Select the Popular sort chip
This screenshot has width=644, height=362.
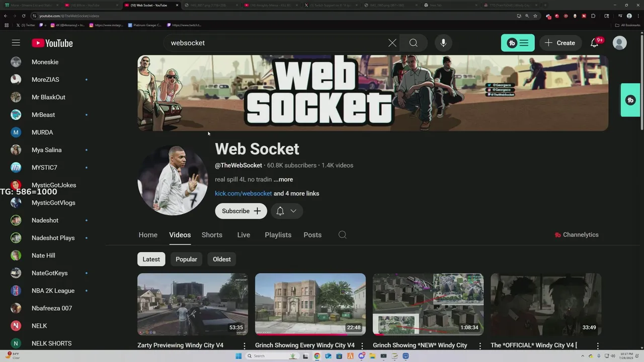(x=186, y=259)
